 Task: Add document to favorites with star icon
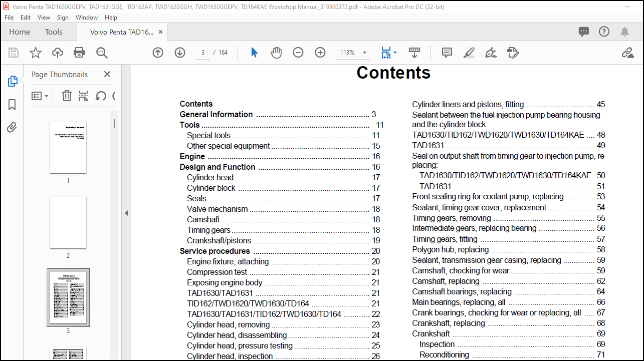(36, 53)
